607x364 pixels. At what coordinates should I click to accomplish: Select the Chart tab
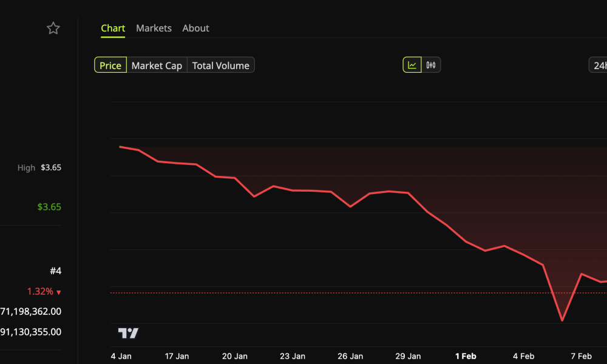click(x=113, y=28)
